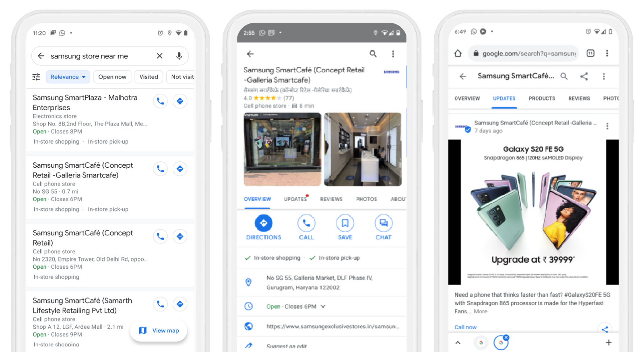Tap the Chat round button
The image size is (644, 352).
384,223
